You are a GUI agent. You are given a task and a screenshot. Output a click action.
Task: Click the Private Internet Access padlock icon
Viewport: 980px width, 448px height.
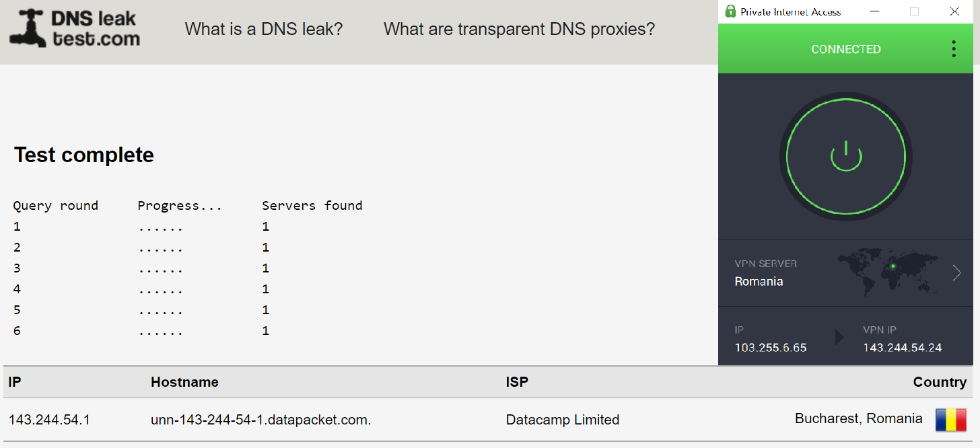pos(730,11)
